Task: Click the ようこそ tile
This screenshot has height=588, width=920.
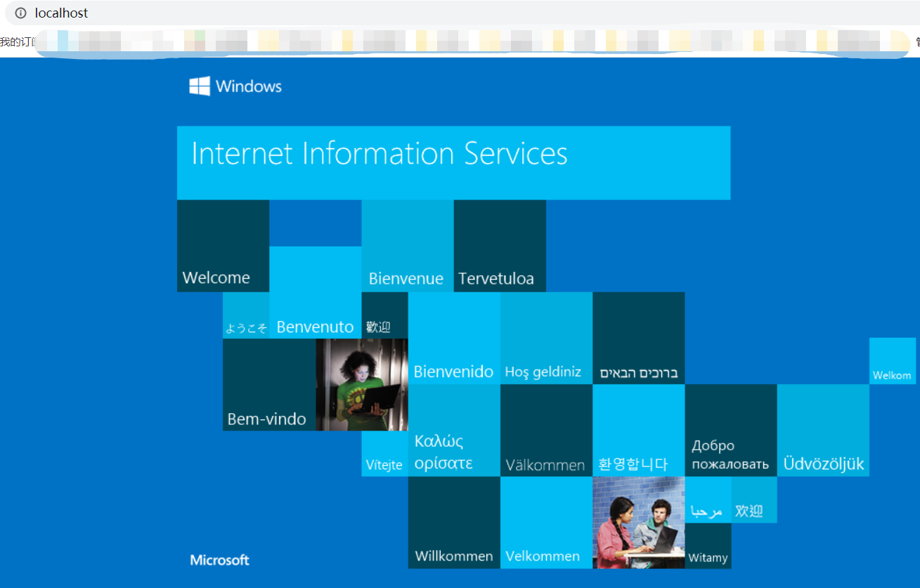Action: coord(246,315)
